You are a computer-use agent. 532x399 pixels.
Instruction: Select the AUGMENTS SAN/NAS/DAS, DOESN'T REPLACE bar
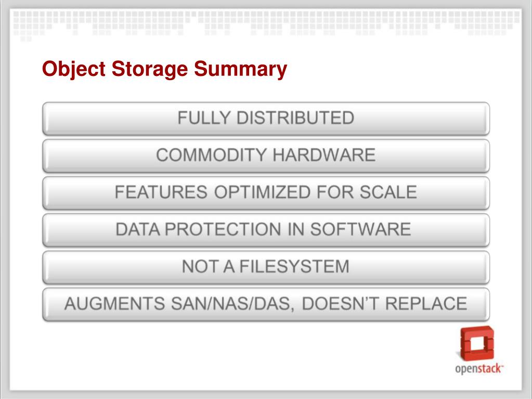coord(266,304)
